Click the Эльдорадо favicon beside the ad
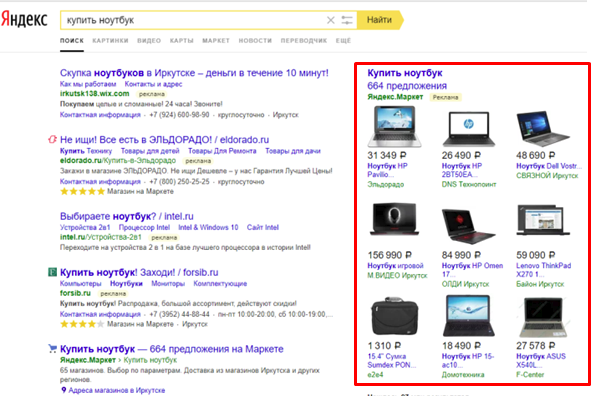This screenshot has height=396, width=602. 52,139
